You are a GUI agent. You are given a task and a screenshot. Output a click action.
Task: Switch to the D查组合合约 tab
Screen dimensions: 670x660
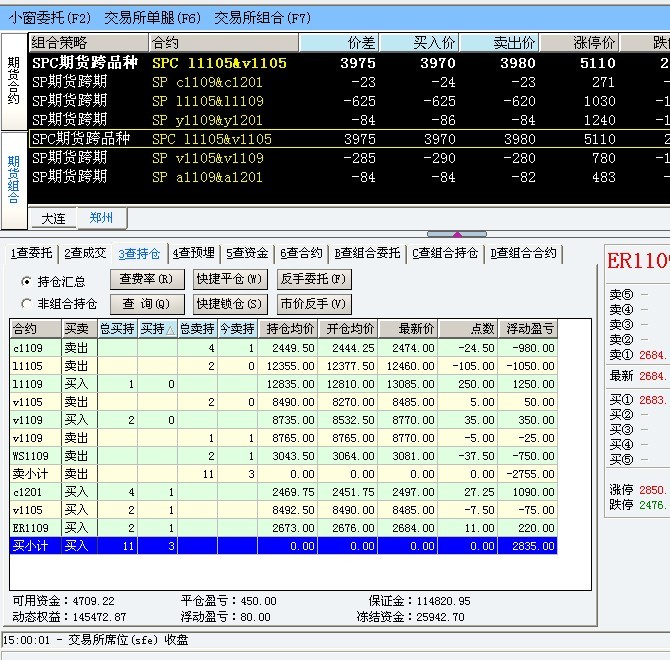click(x=523, y=253)
